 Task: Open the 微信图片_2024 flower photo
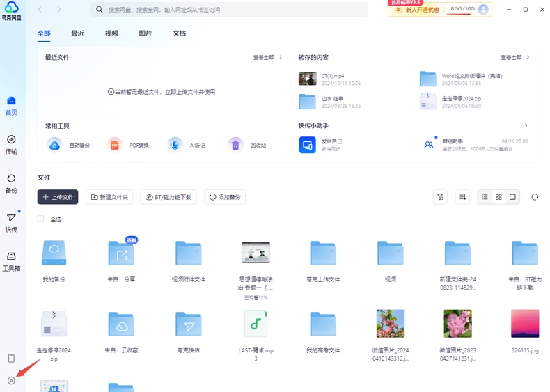[x=391, y=324]
